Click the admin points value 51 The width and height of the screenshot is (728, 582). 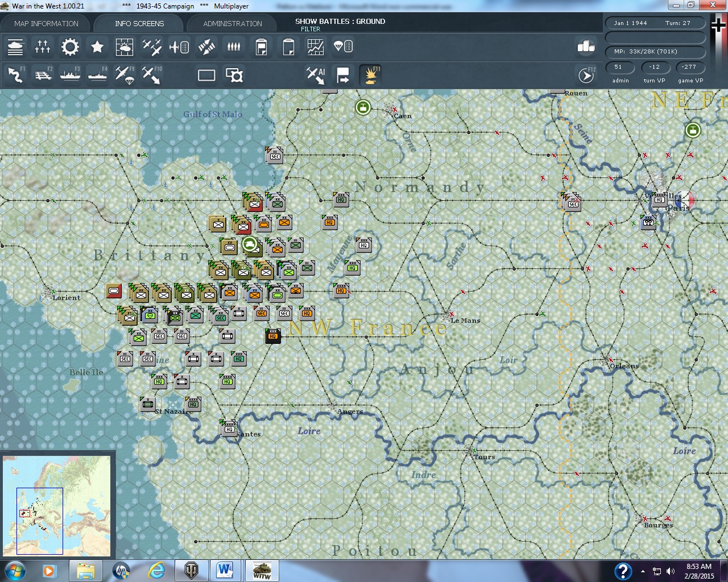(x=619, y=67)
